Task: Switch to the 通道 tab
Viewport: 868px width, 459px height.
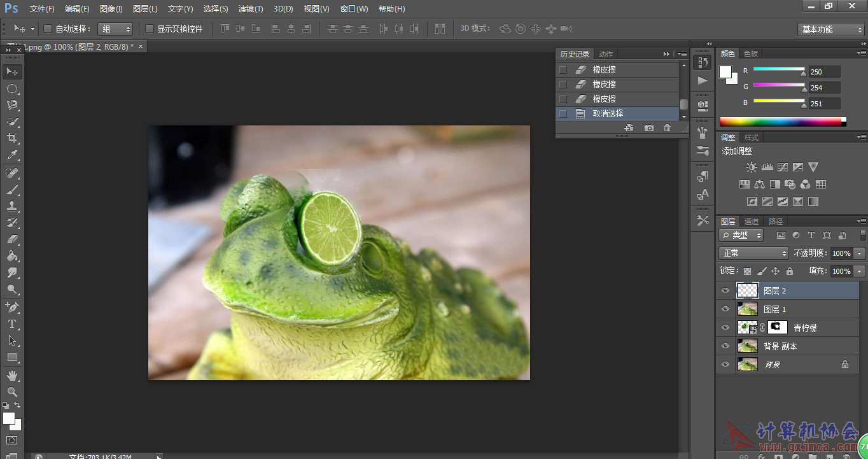Action: (752, 222)
